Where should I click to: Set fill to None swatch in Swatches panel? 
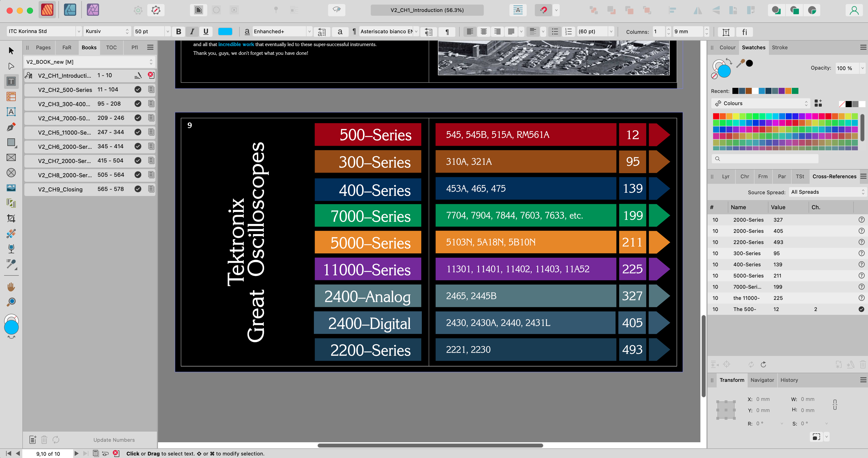[842, 104]
